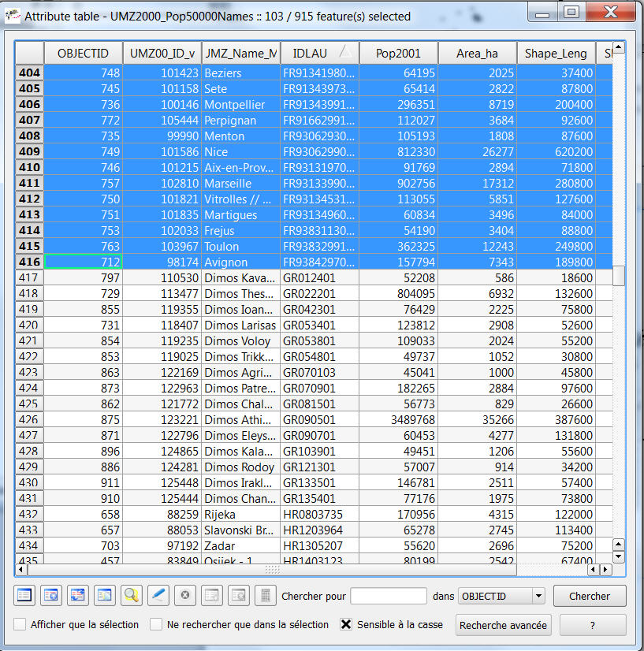Image resolution: width=644 pixels, height=651 pixels.
Task: Check 'Ne rechercher que dans la sélection'
Action: 156,624
